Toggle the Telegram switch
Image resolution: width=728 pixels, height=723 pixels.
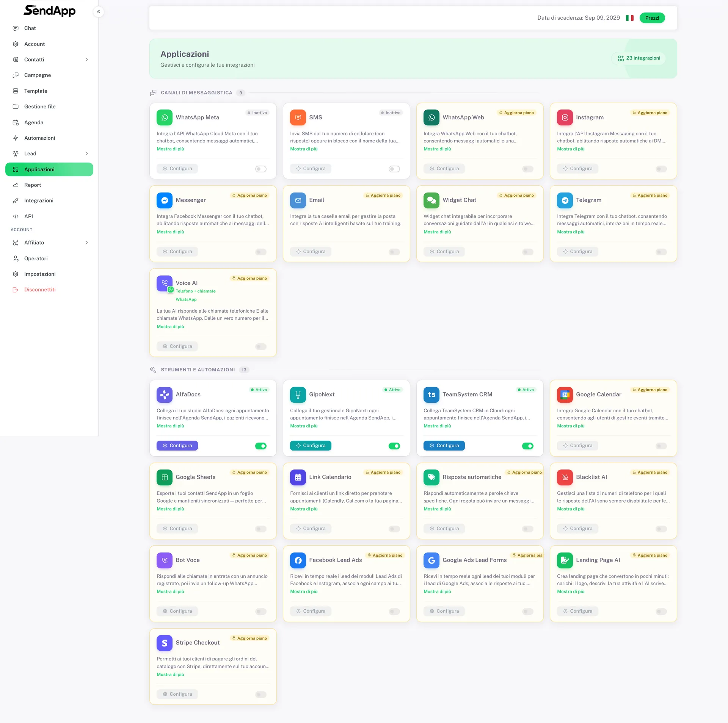coord(661,252)
